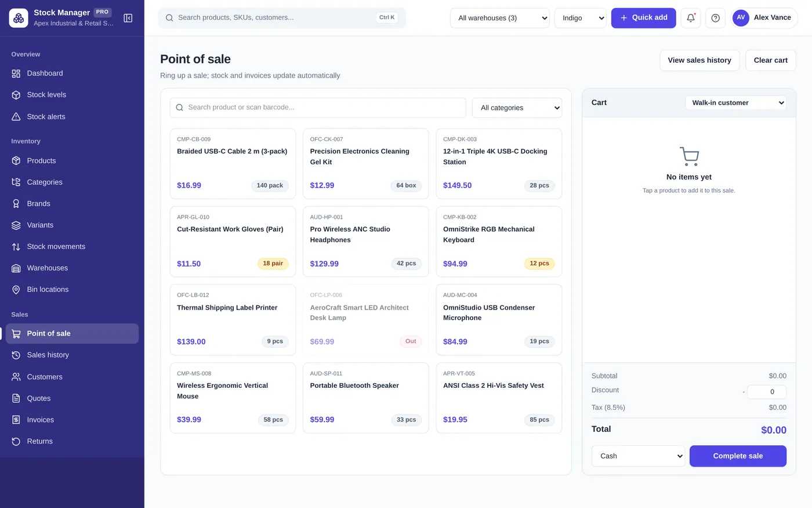This screenshot has width=812, height=508.
Task: Click the magnifier icon in global search
Action: pos(169,18)
